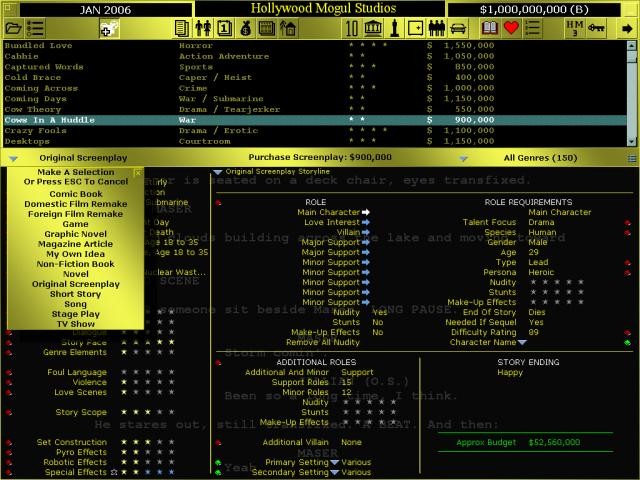Viewport: 640px width, 480px height.
Task: Choose Stage Play in source menu
Action: (x=77, y=314)
